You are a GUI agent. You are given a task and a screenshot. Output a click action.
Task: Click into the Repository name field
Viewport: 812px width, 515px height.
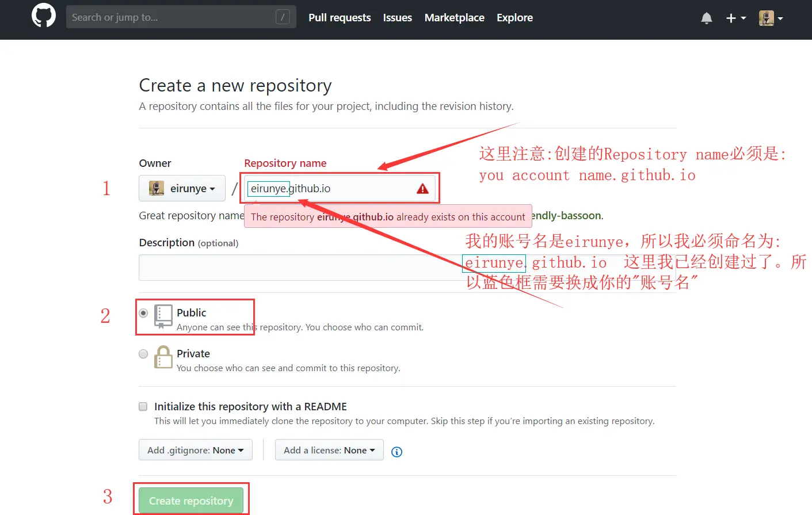tap(341, 189)
